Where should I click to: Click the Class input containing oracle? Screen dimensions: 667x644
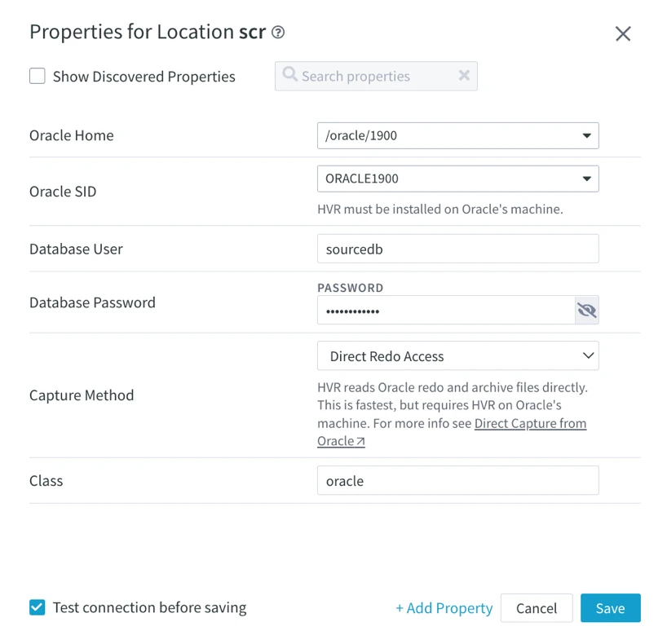[x=457, y=480]
